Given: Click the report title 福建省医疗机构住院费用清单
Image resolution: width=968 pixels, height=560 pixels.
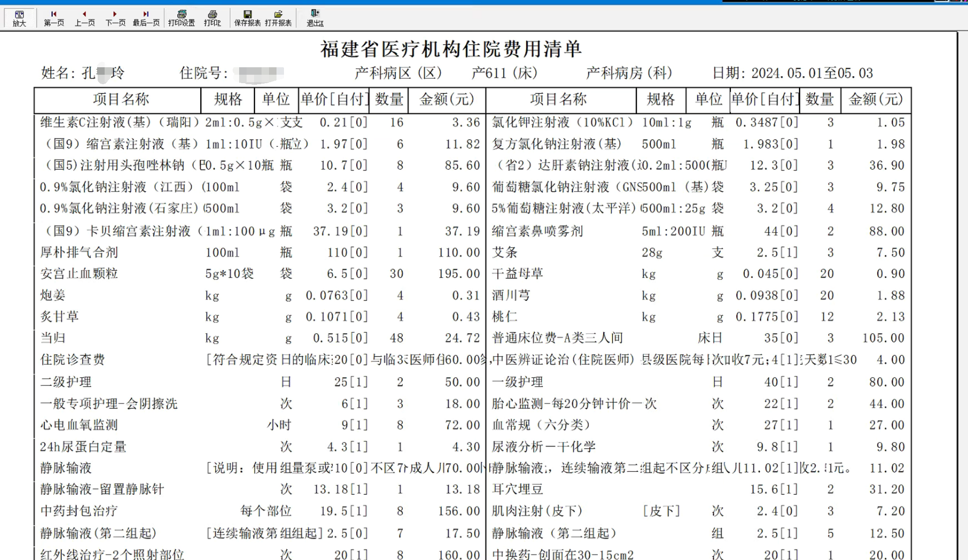Looking at the screenshot, I should [451, 49].
